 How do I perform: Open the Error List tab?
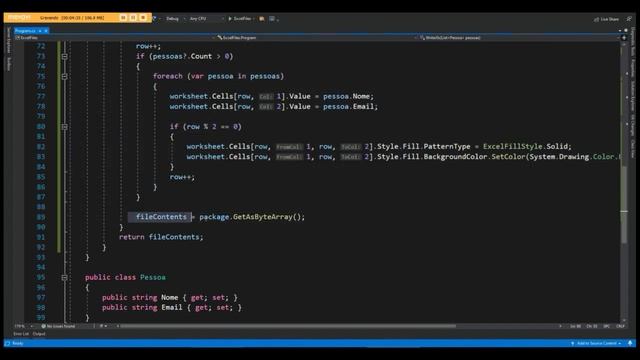click(21, 334)
